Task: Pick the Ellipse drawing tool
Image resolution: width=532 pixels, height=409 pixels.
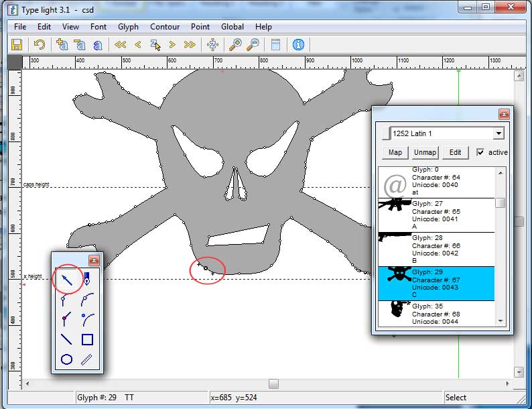Action: 67,359
